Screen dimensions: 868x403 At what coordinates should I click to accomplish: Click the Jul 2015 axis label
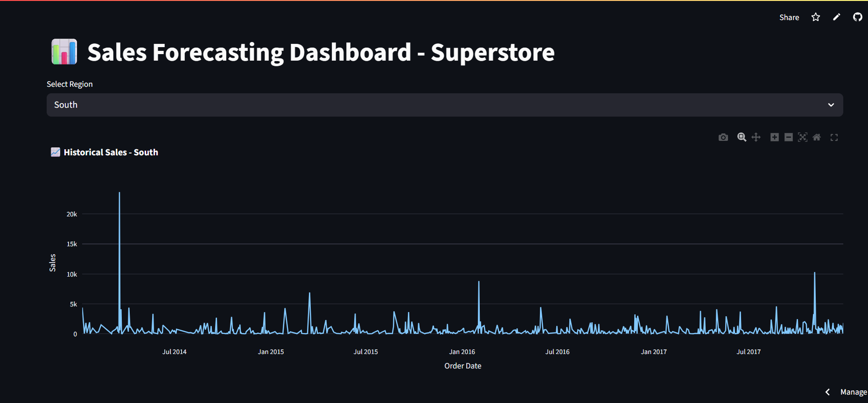(365, 352)
